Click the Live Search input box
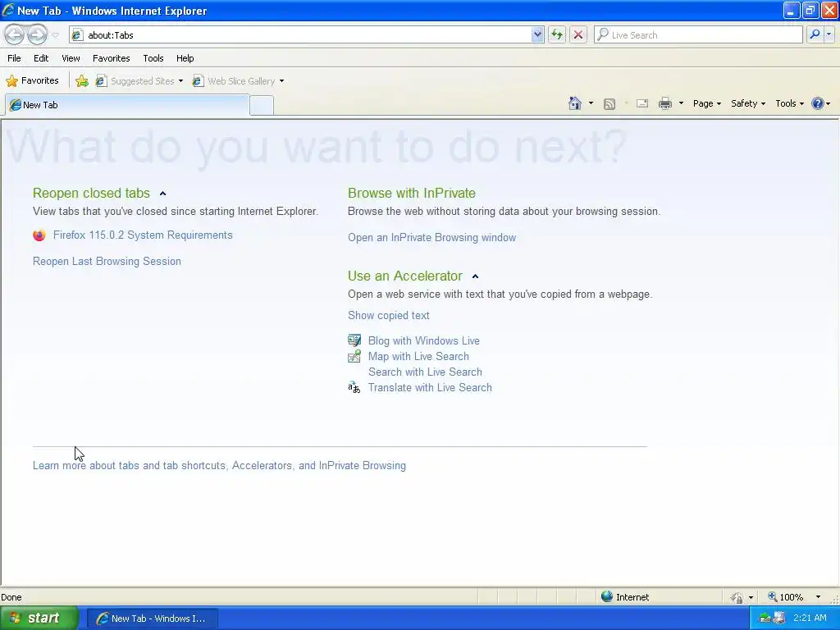 (699, 34)
